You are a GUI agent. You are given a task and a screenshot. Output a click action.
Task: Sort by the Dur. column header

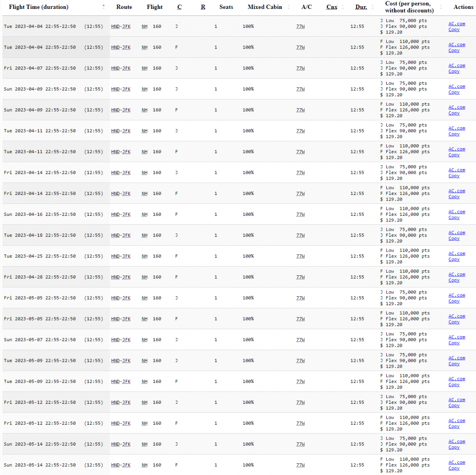pos(361,7)
